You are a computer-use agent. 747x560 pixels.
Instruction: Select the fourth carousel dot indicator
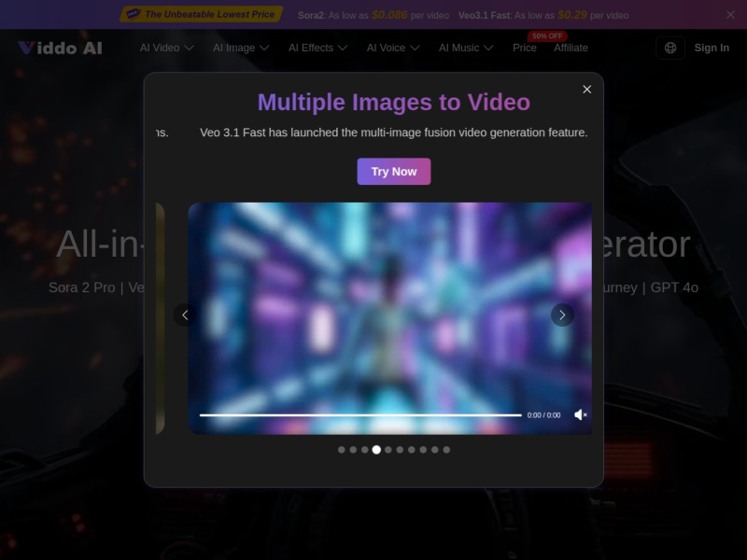tap(375, 449)
